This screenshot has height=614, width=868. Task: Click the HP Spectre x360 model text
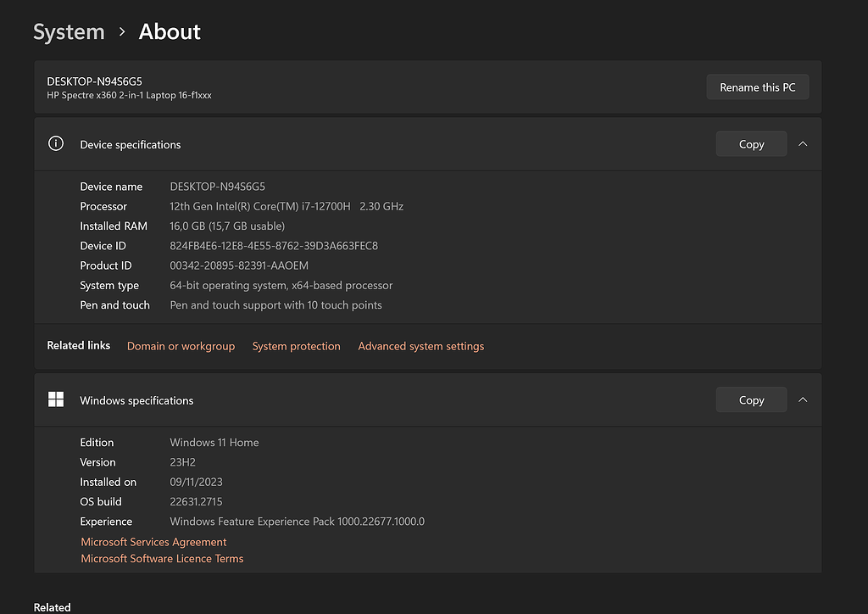pyautogui.click(x=129, y=95)
